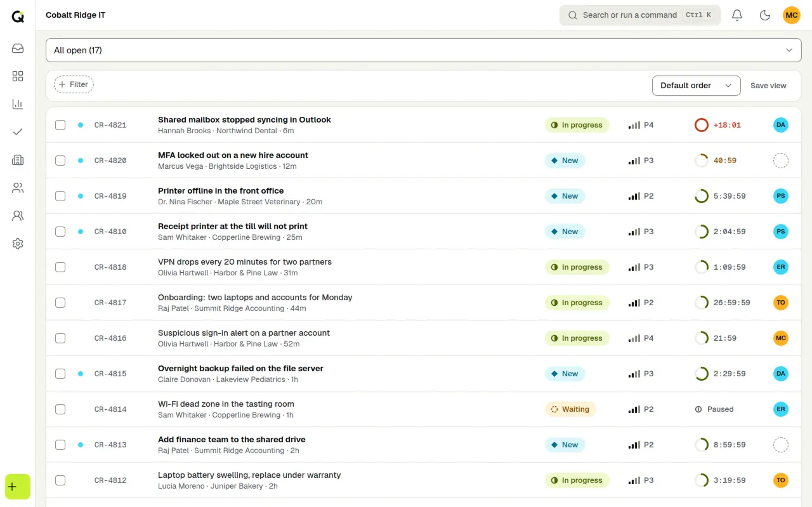
Task: Click the +18:01 overdue SLA timer
Action: 718,125
